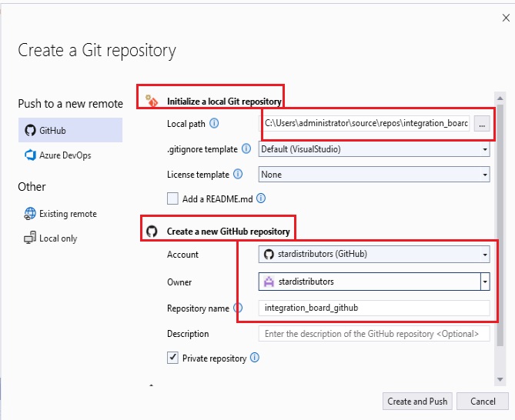The height and width of the screenshot is (420, 515).
Task: Click the Create a new GitHub repository icon
Action: pos(152,232)
